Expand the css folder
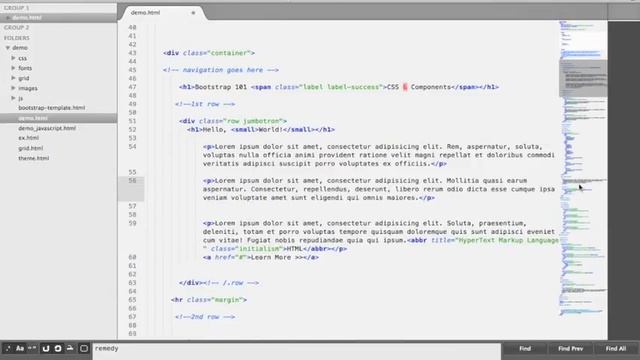 [x=13, y=58]
